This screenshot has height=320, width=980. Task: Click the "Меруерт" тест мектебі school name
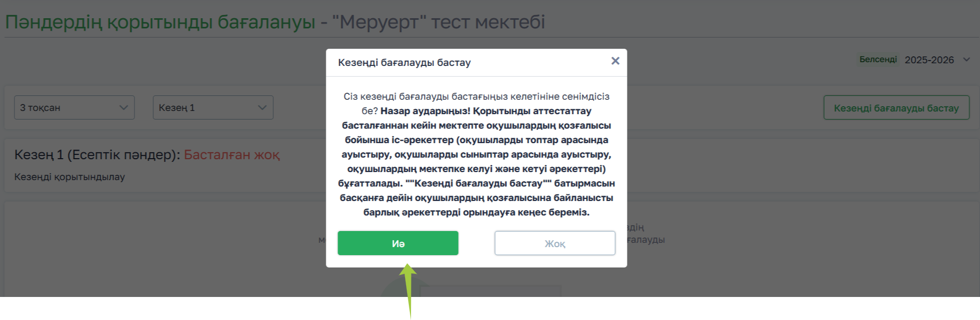(x=438, y=22)
